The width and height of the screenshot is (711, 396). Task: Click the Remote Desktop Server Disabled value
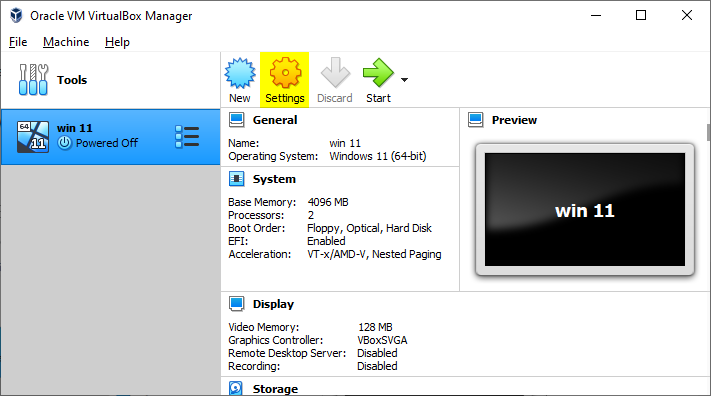click(377, 353)
